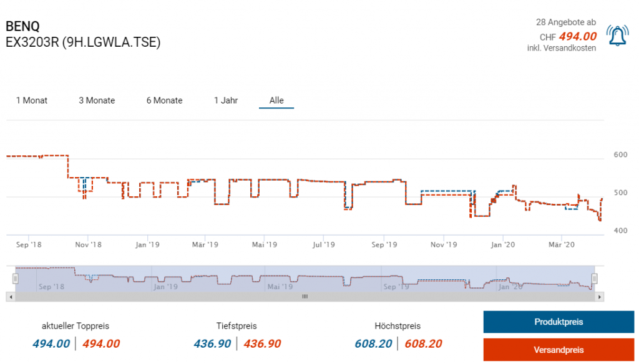Click the BENQ product title
Screen dimensions: 639x364
pos(22,27)
